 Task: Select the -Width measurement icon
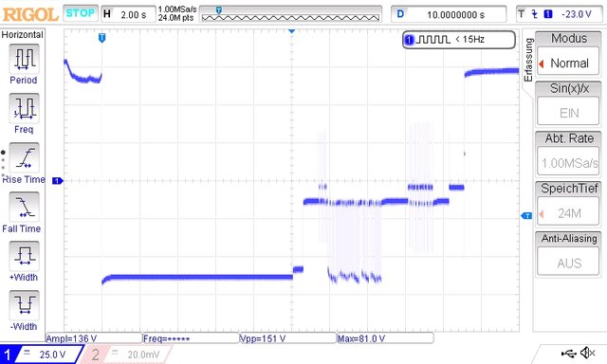point(24,305)
